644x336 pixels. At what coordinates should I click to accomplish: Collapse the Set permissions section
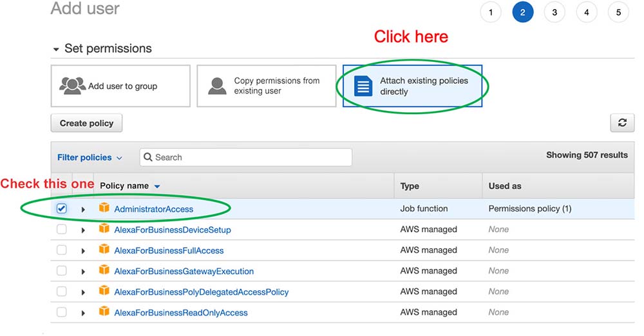click(x=57, y=49)
